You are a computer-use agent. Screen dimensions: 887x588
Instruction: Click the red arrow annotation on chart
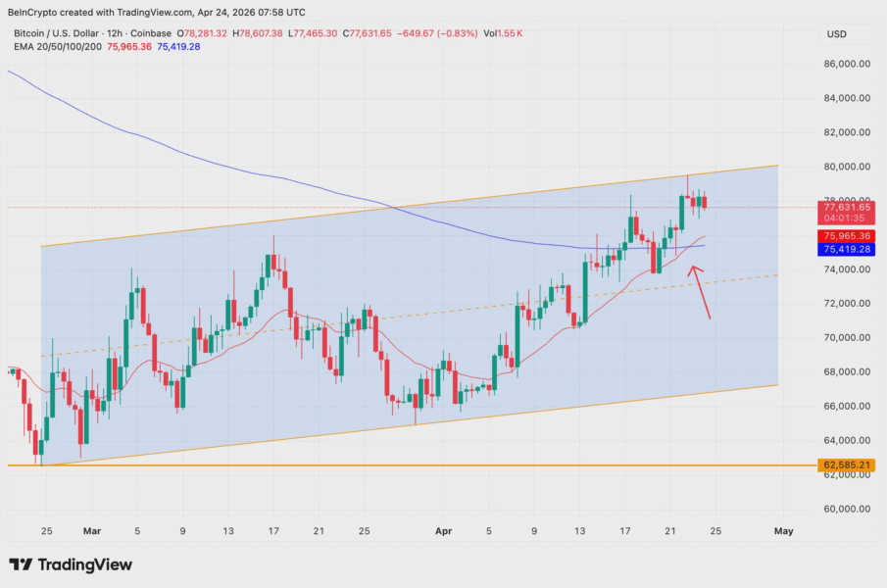point(699,292)
